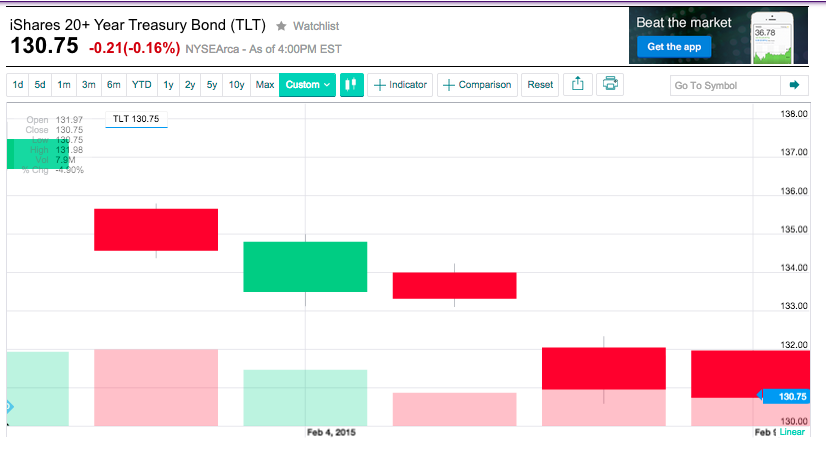826x452 pixels.
Task: Select the Max time range
Action: (x=264, y=85)
